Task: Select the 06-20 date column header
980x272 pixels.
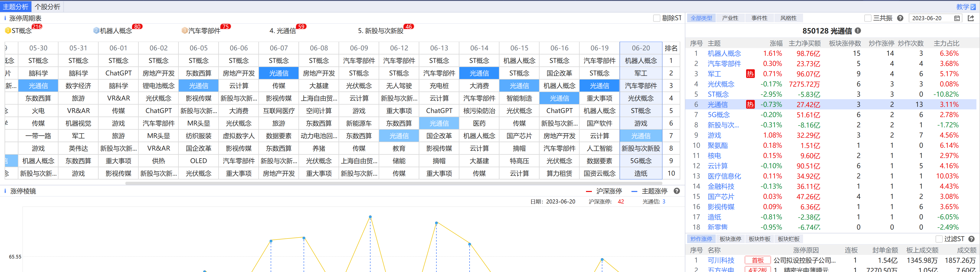Action: (641, 48)
